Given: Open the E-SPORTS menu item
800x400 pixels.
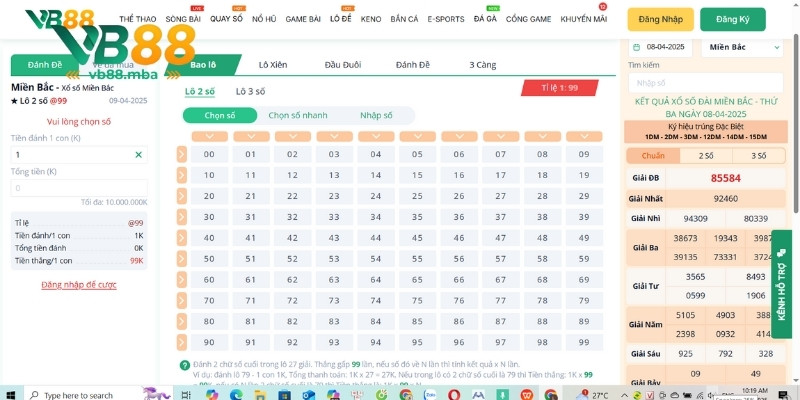Looking at the screenshot, I should [445, 19].
